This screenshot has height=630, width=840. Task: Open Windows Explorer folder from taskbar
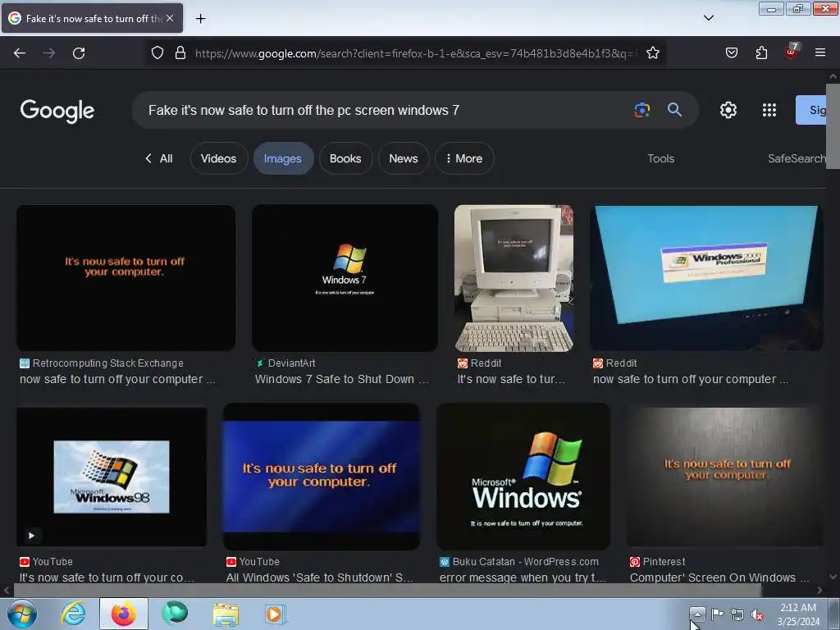[226, 614]
